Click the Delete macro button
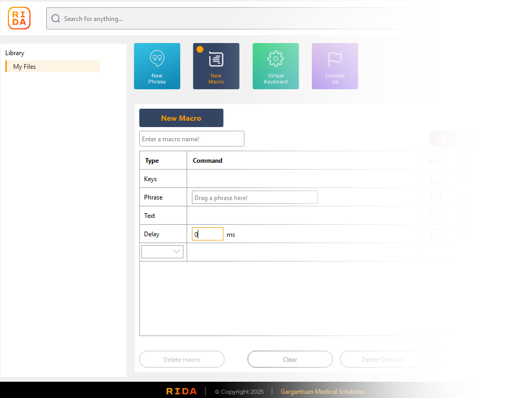Image resolution: width=532 pixels, height=398 pixels. pyautogui.click(x=181, y=360)
